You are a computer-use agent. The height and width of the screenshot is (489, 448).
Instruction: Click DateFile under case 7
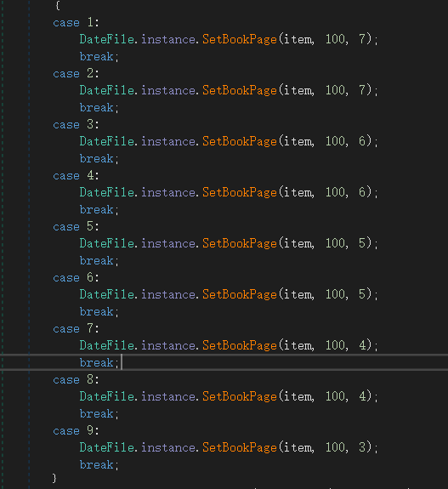[x=107, y=345]
